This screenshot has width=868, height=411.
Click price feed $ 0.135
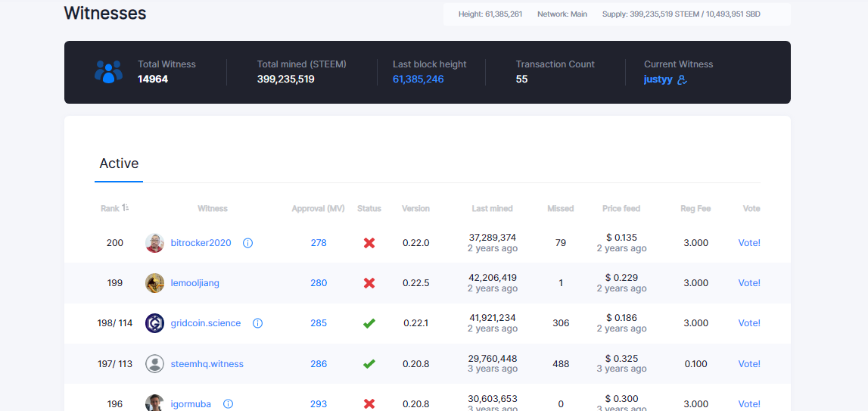[621, 237]
